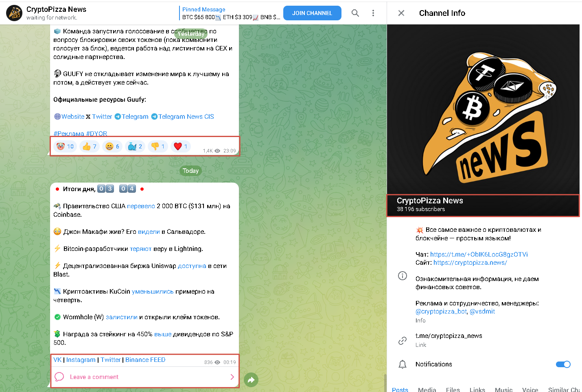Viewport: 582px width, 392px height.
Task: Open the 'перевело' link
Action: tap(141, 206)
